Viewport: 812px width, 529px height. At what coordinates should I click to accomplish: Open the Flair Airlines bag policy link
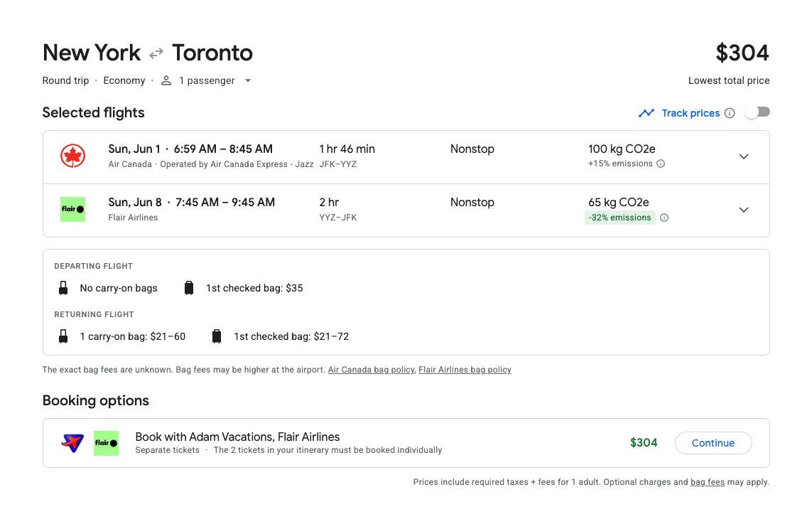pos(465,370)
